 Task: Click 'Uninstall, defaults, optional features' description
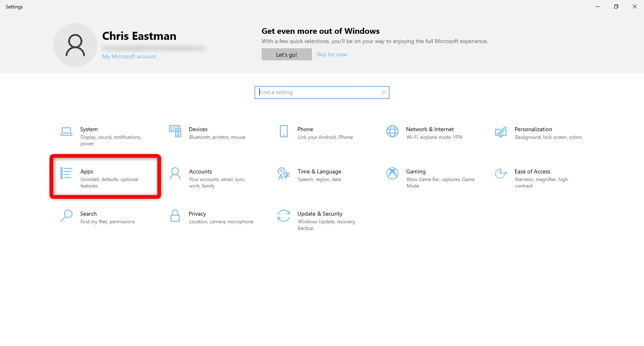109,183
